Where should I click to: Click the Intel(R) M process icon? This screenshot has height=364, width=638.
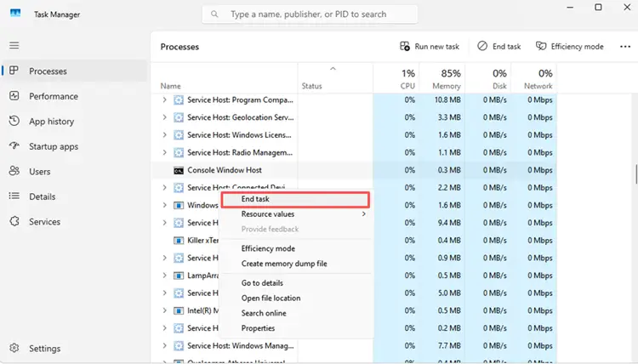(179, 310)
